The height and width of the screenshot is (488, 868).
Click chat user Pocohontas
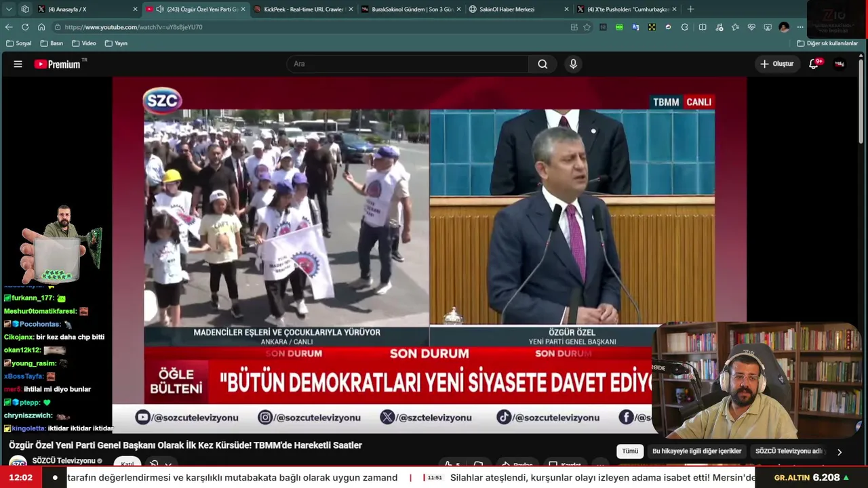(40, 324)
